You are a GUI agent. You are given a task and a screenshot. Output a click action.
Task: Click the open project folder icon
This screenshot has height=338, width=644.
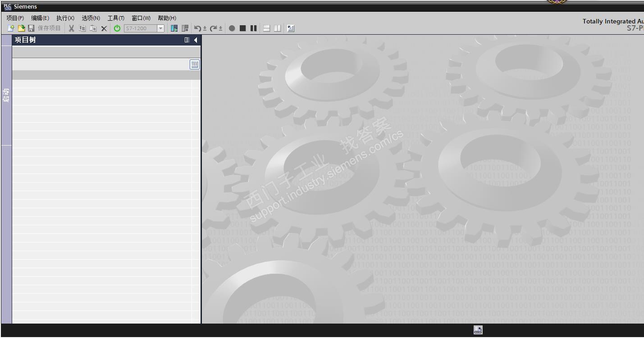click(21, 28)
